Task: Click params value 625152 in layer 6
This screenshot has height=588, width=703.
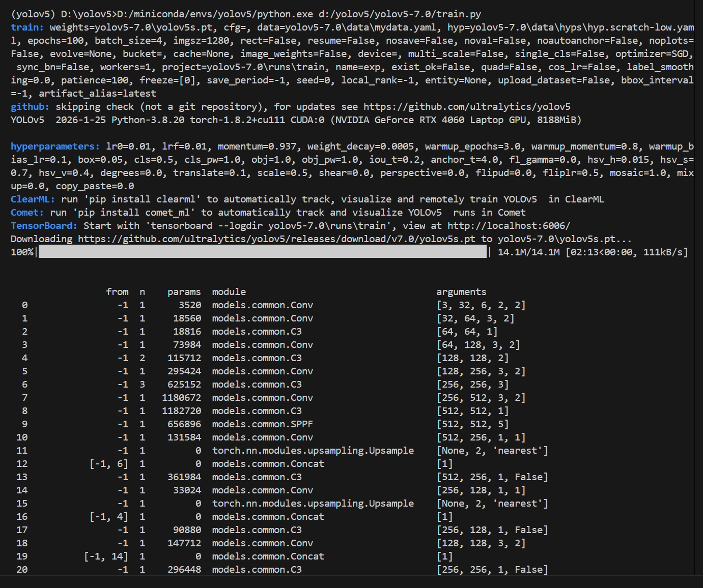Action: pyautogui.click(x=184, y=385)
